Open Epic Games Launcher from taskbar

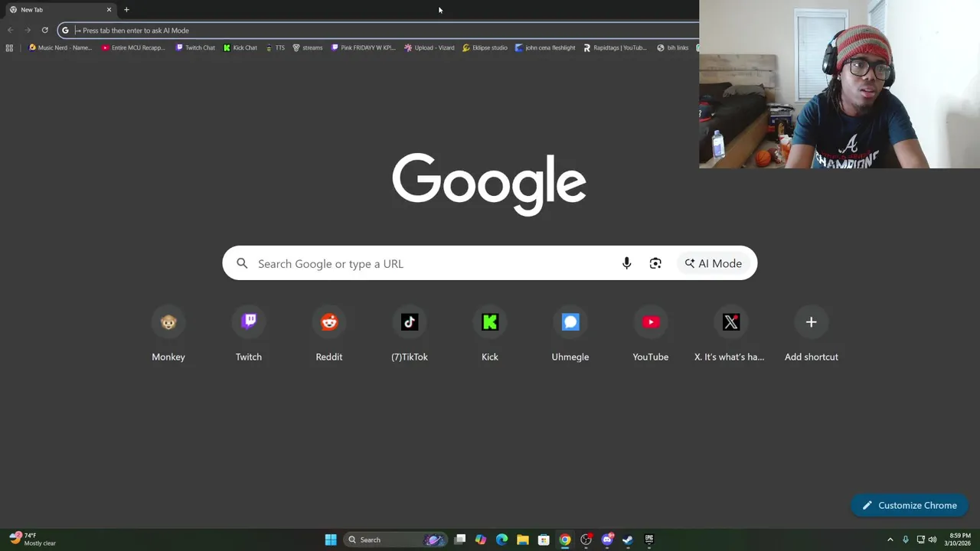click(649, 540)
